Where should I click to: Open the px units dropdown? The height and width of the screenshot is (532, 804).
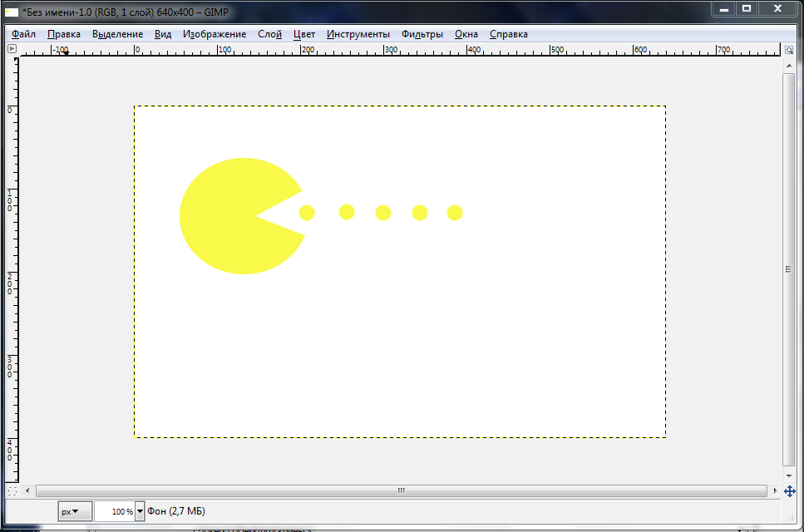(x=75, y=511)
